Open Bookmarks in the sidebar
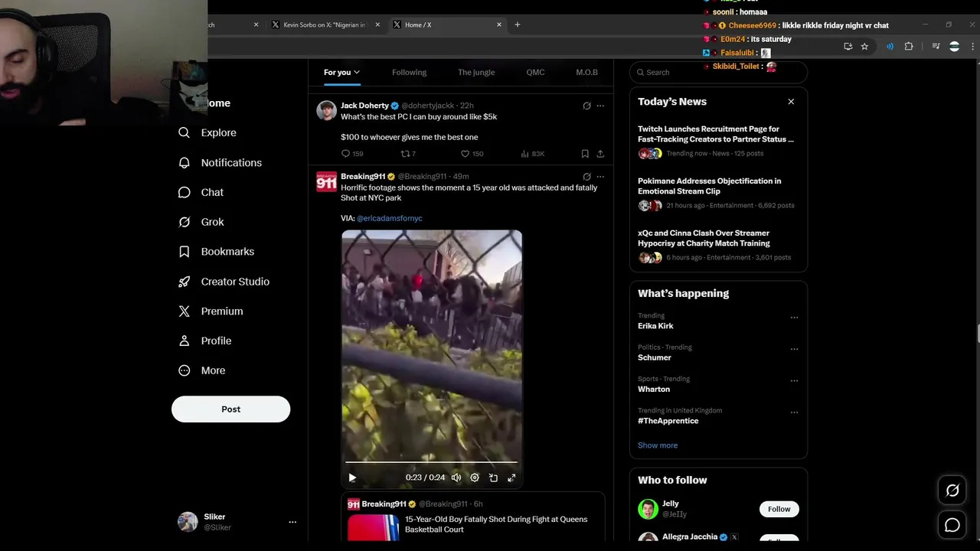Viewport: 980px width, 551px height. [216, 252]
